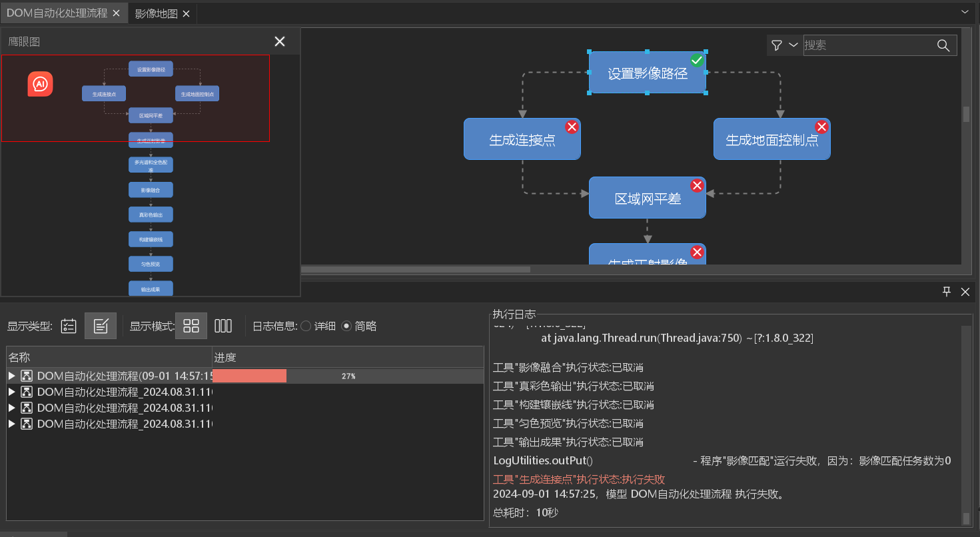Image resolution: width=980 pixels, height=537 pixels.
Task: Click the 名称 column header
Action: (x=109, y=358)
